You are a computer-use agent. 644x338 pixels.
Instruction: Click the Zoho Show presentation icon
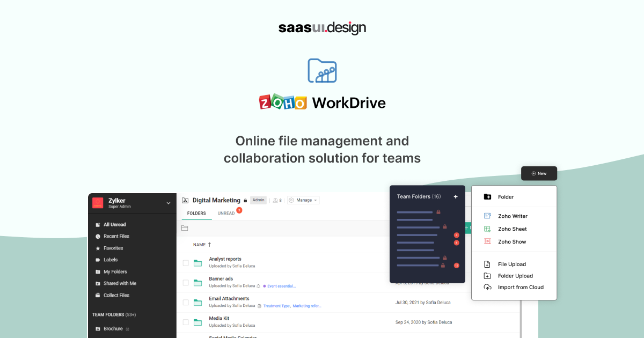[x=487, y=241]
